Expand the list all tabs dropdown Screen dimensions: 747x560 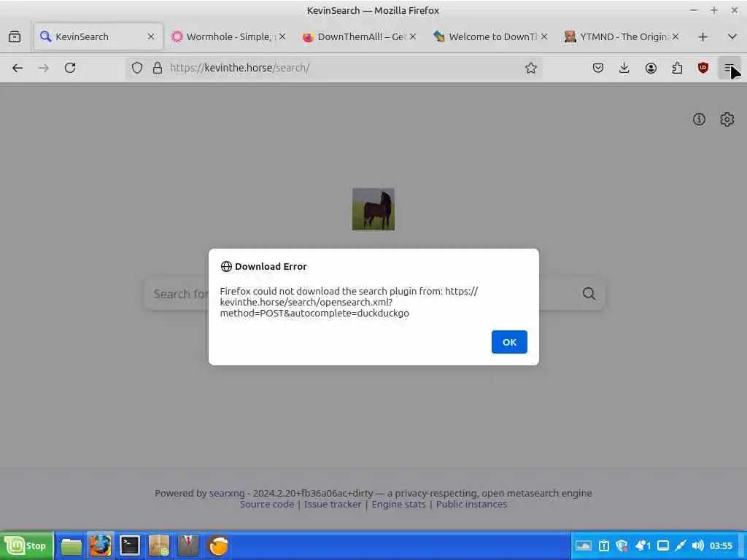pos(732,36)
